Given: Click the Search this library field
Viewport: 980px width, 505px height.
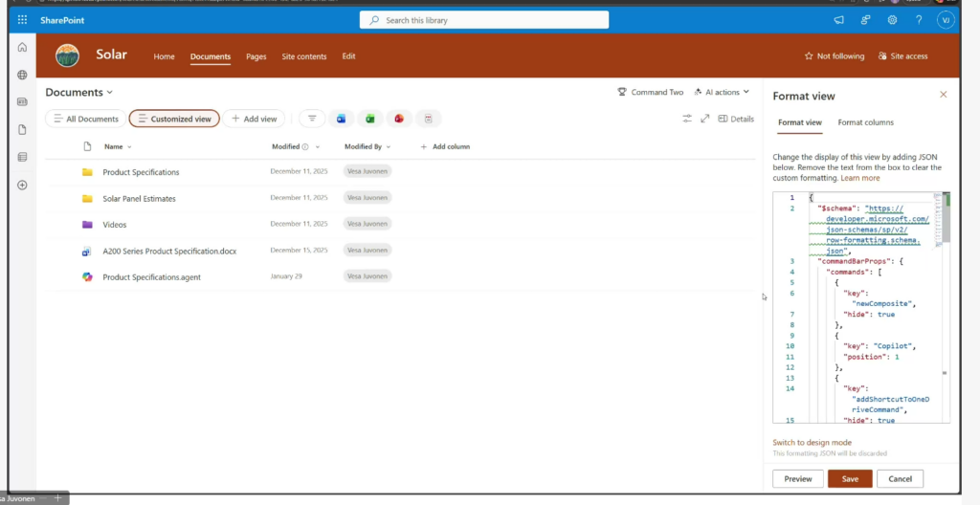Looking at the screenshot, I should (484, 20).
